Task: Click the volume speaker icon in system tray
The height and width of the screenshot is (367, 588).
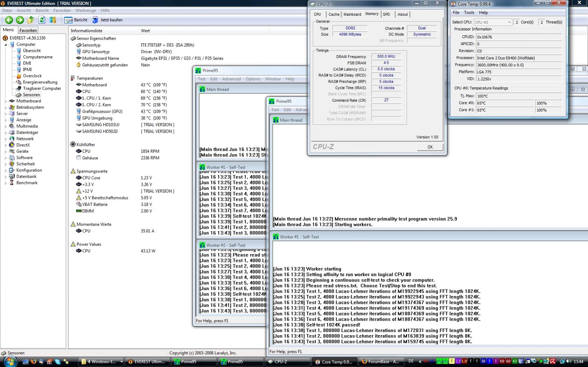Action: pyautogui.click(x=568, y=361)
